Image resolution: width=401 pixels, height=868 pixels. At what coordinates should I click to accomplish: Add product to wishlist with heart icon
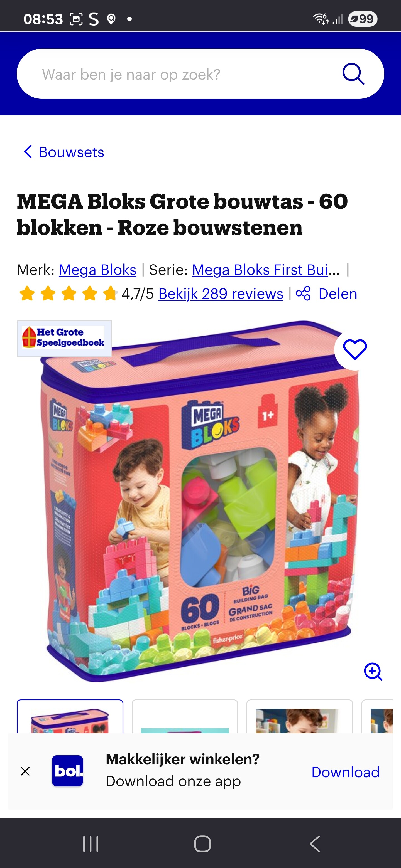pos(355,350)
